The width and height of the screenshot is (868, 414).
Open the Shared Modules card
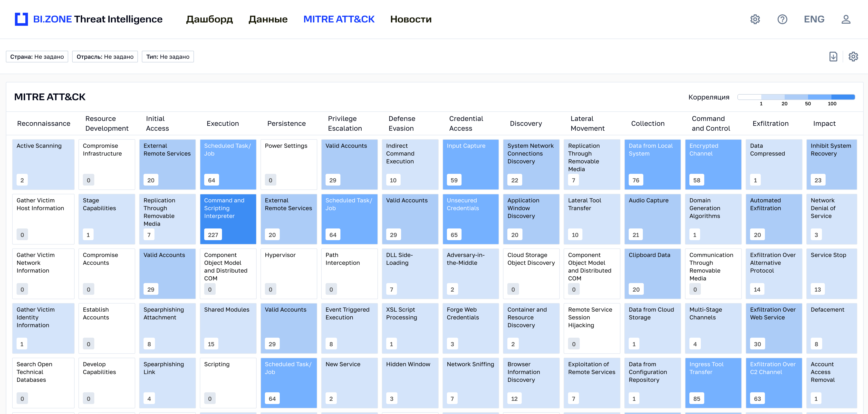click(x=228, y=328)
